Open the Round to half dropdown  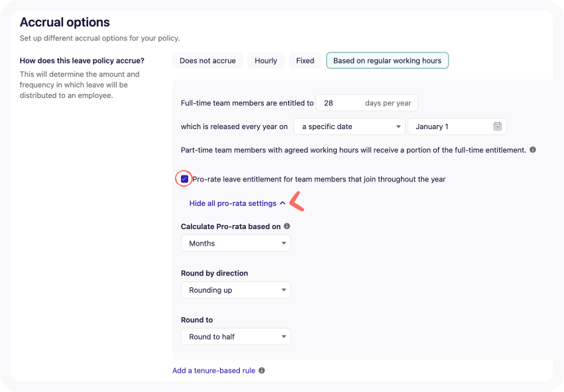[235, 336]
